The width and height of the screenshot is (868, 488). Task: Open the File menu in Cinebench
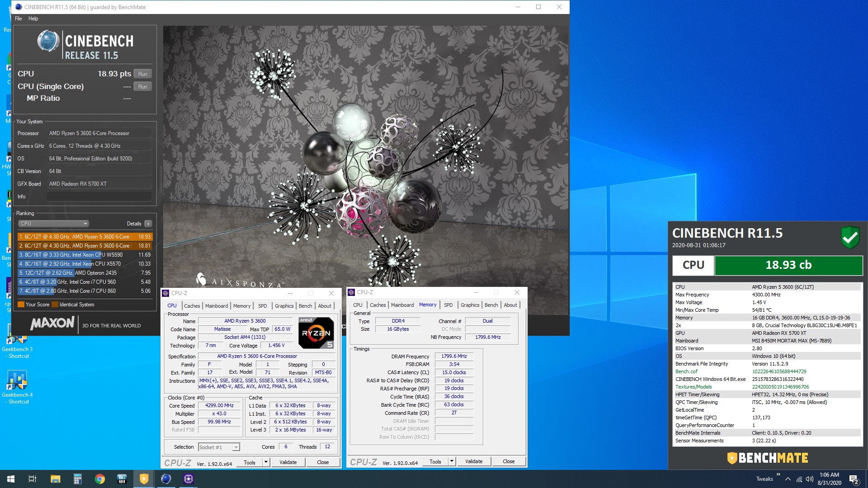[x=18, y=19]
